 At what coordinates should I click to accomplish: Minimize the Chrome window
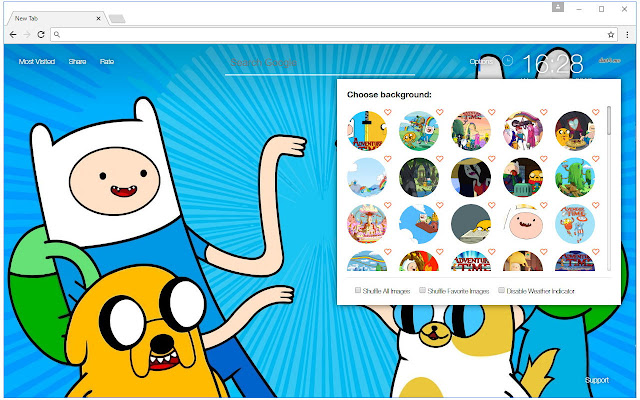click(x=579, y=9)
